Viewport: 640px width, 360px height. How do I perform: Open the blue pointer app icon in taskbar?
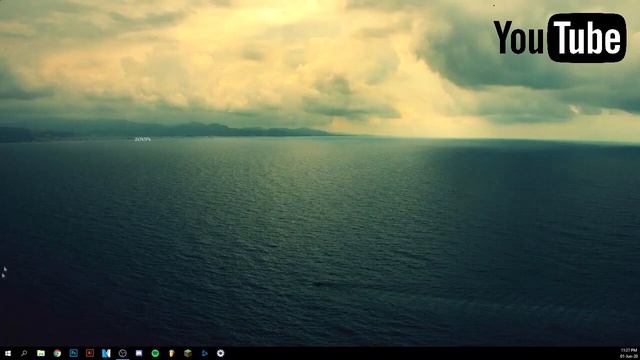[204, 353]
